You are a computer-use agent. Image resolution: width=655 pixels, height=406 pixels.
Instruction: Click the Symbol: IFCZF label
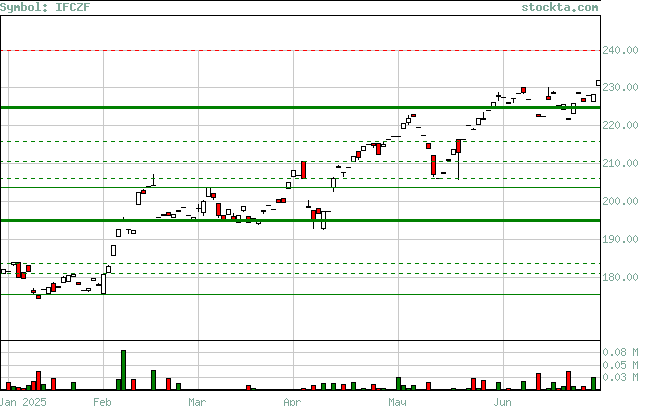click(45, 7)
